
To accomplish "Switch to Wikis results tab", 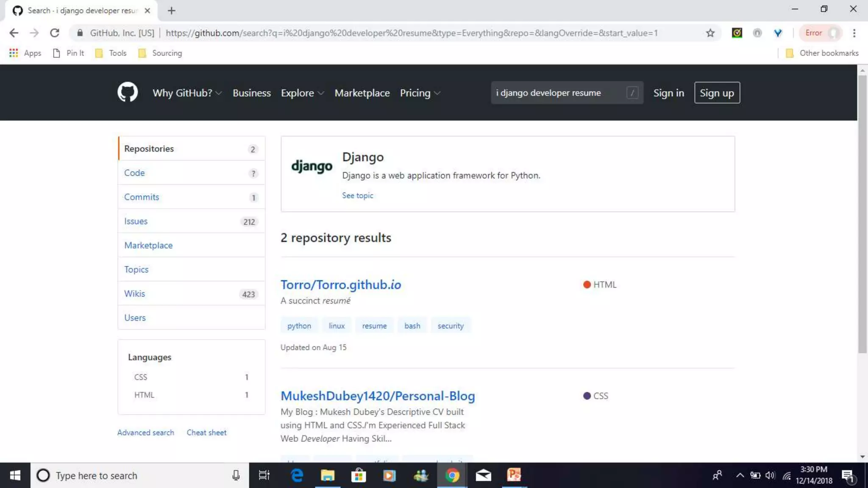I will (135, 294).
